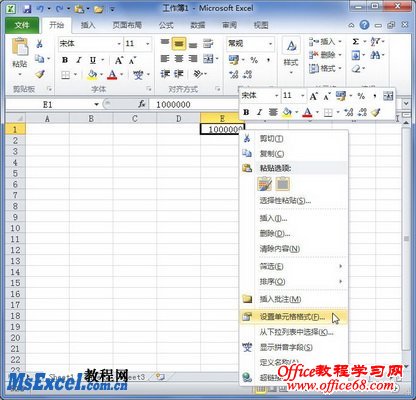This screenshot has height=400, width=416.
Task: Center text horizontally in ribbon alignment group
Action: click(x=179, y=59)
